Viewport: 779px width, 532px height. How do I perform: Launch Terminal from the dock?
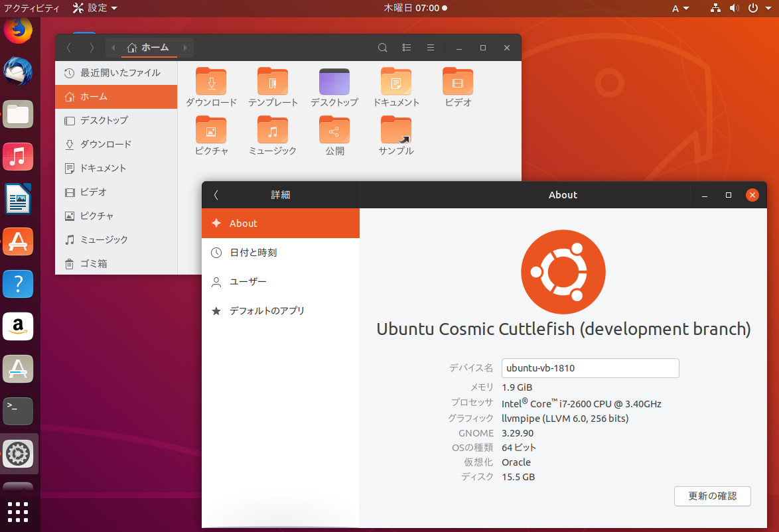18,411
